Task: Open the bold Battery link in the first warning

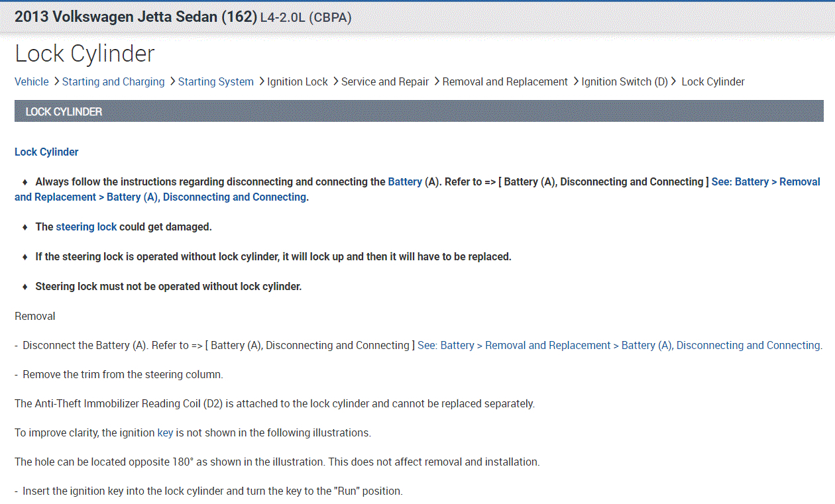Action: coord(405,181)
